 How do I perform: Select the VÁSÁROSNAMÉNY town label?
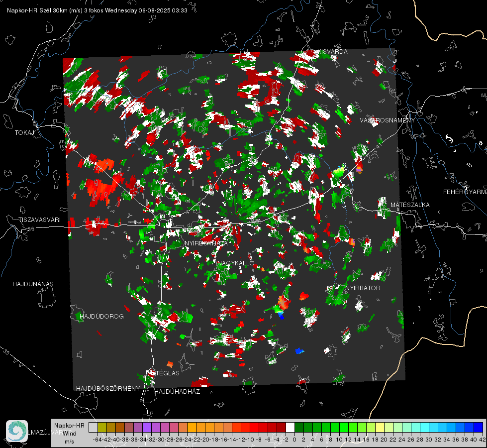click(388, 120)
